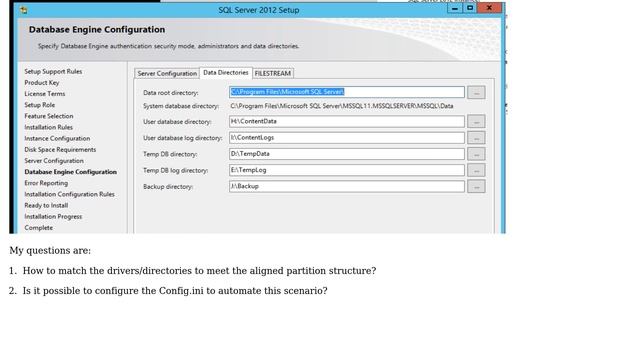Close the SQL Server 2012 Setup window
The width and height of the screenshot is (640, 360).
click(x=489, y=8)
